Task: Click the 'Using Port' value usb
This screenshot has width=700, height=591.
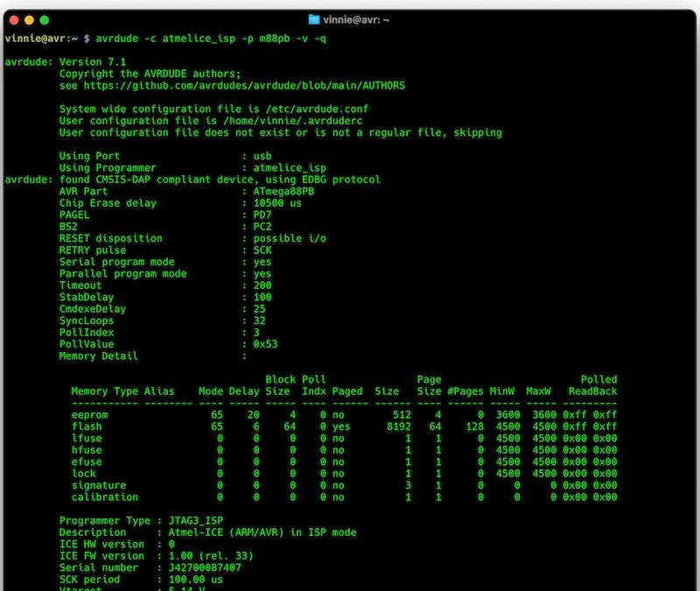Action: click(x=262, y=156)
